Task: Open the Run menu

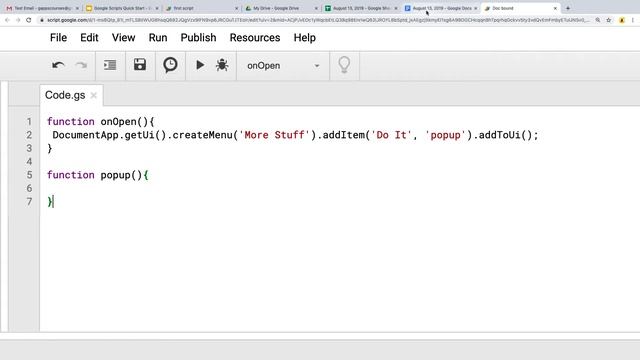Action: [158, 38]
